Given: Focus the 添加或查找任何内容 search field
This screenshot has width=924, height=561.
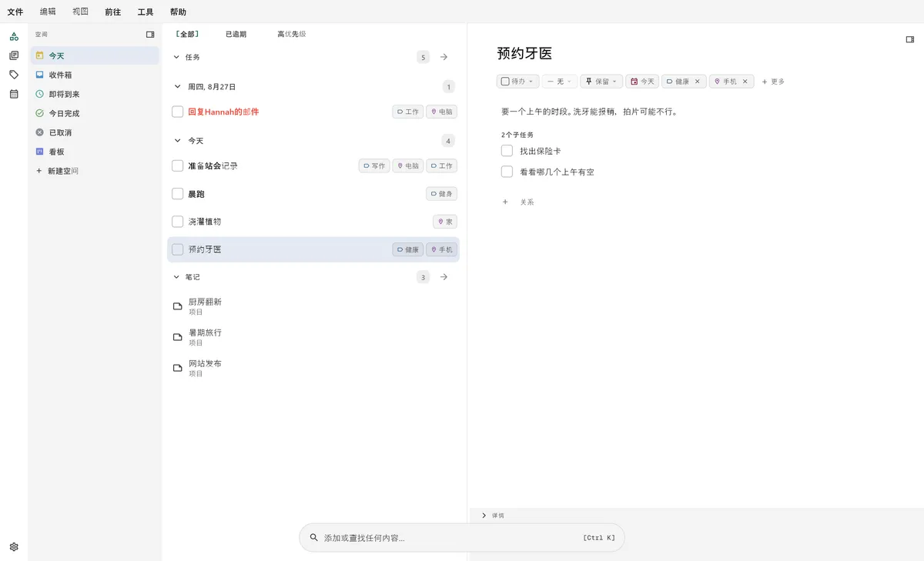Looking at the screenshot, I should click(x=462, y=538).
